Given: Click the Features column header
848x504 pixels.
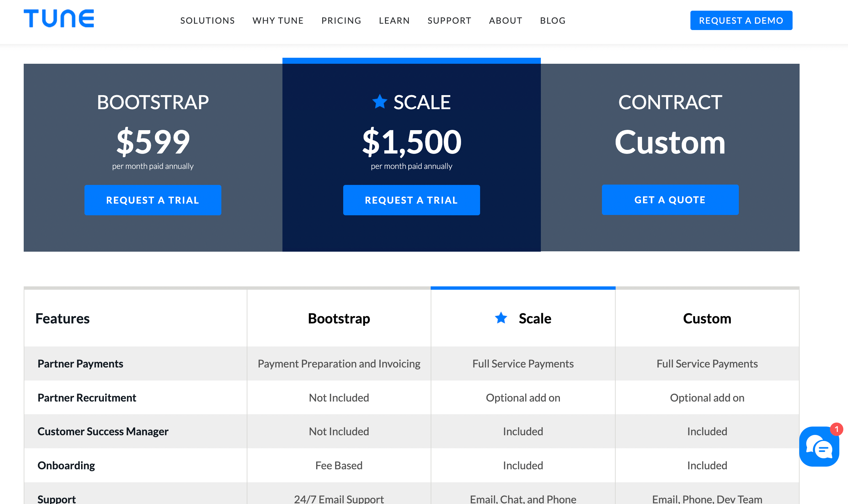Looking at the screenshot, I should click(62, 318).
